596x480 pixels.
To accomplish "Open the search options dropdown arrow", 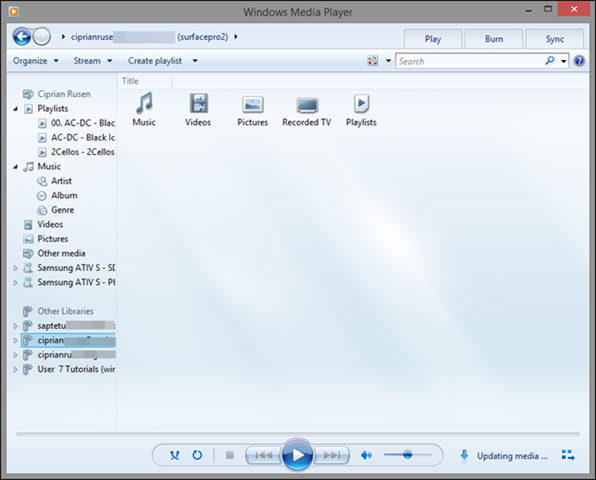I will click(564, 61).
